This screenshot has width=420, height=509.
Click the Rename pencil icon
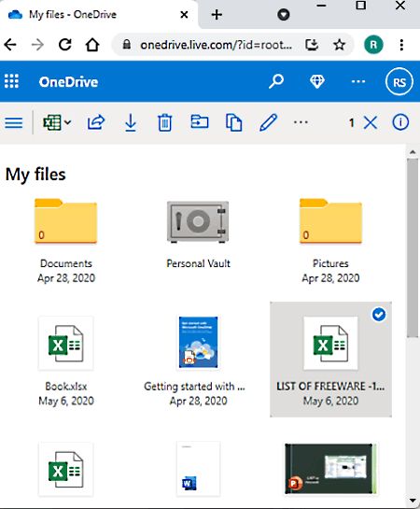coord(268,122)
